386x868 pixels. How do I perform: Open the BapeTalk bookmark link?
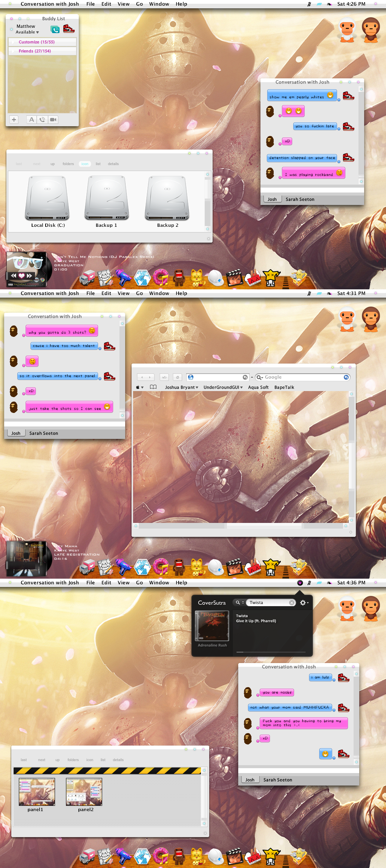pyautogui.click(x=284, y=387)
